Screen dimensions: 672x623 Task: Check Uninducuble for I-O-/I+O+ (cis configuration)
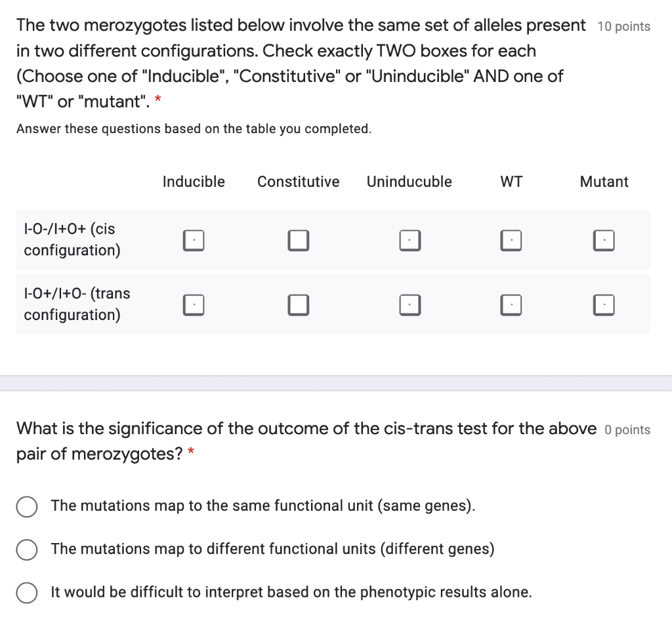click(x=409, y=240)
